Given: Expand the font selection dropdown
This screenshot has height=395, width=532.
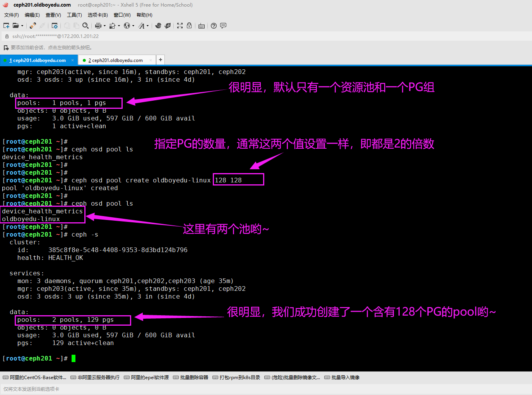Looking at the screenshot, I should [x=147, y=26].
